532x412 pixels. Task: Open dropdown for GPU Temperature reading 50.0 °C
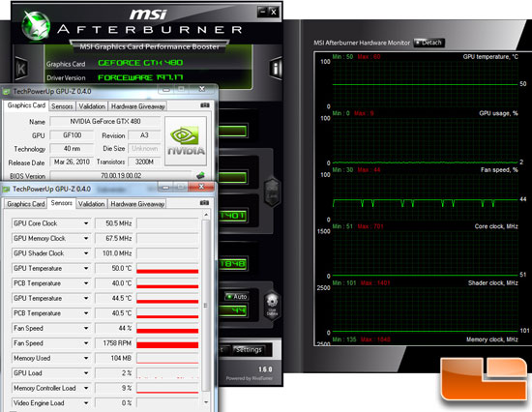pos(86,268)
